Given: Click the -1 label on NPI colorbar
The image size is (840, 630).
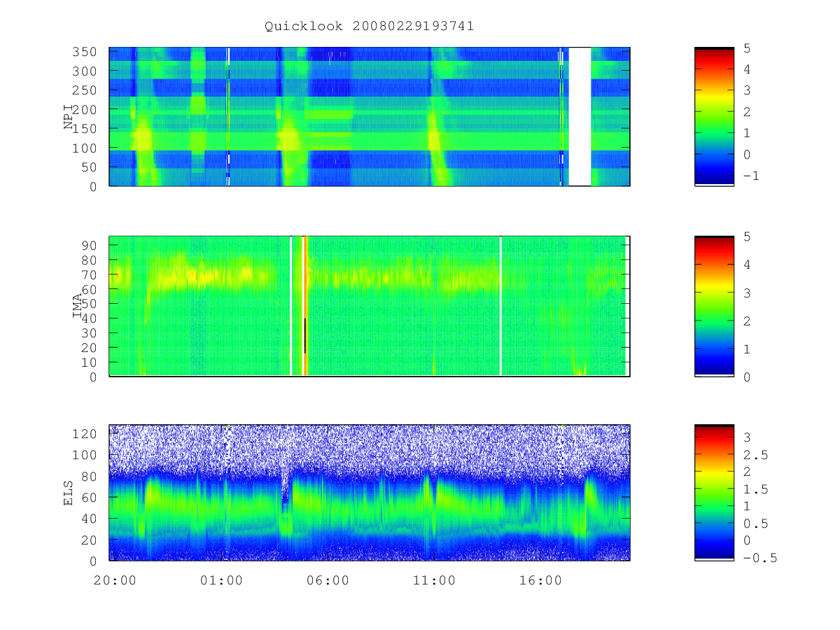Looking at the screenshot, I should (x=751, y=176).
